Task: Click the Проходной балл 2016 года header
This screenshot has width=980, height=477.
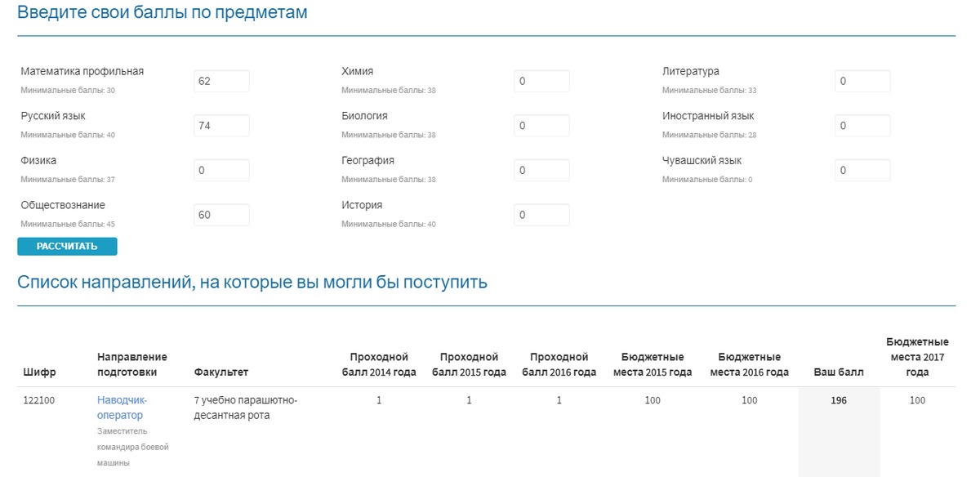Action: 559,364
